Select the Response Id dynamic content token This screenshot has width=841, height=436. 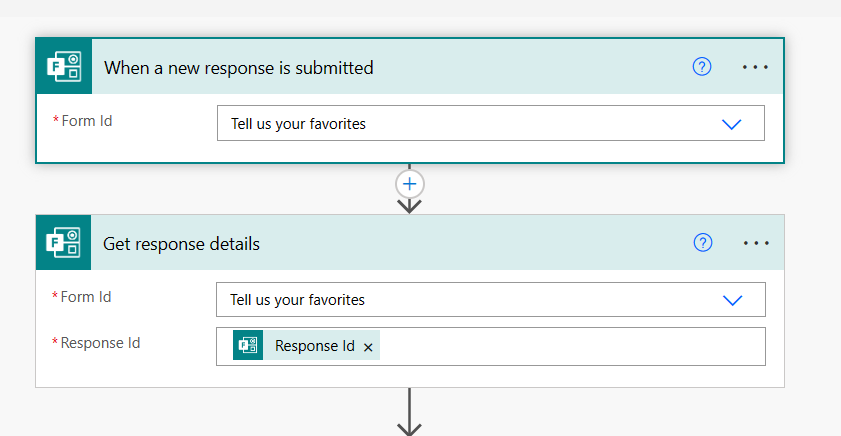coord(314,346)
